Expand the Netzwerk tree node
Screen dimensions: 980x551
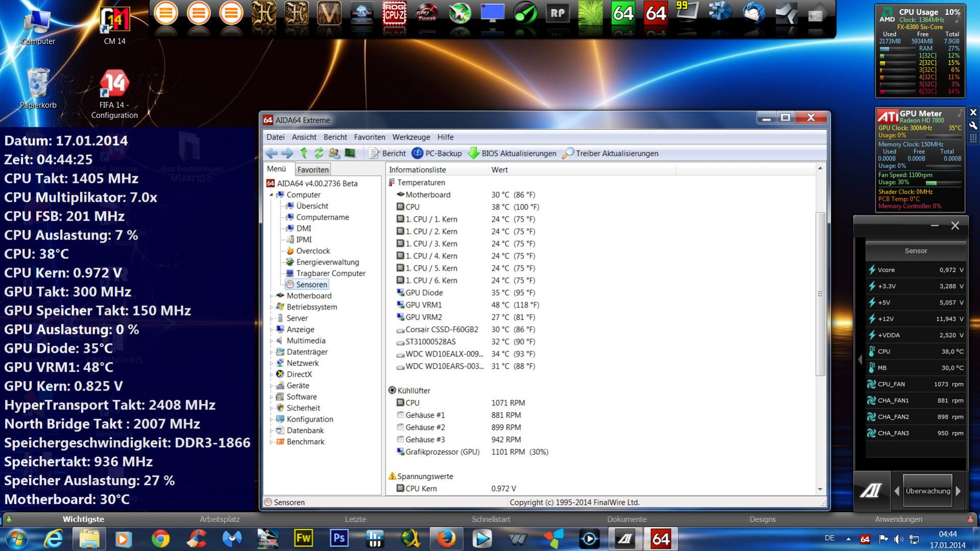click(271, 363)
